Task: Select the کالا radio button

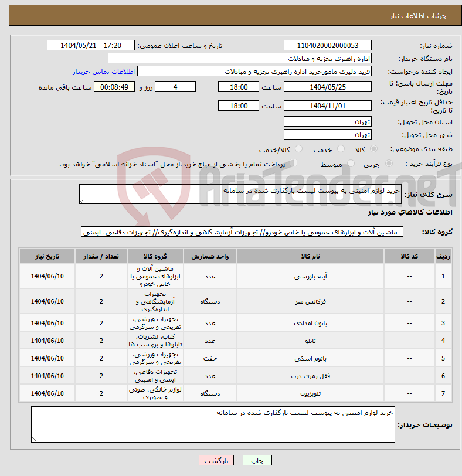Action: [x=373, y=149]
